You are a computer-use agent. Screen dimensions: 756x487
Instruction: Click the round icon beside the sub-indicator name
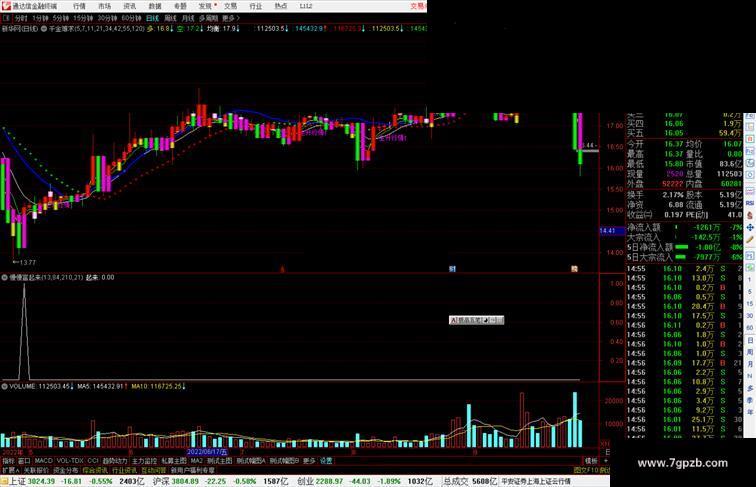pos(5,278)
